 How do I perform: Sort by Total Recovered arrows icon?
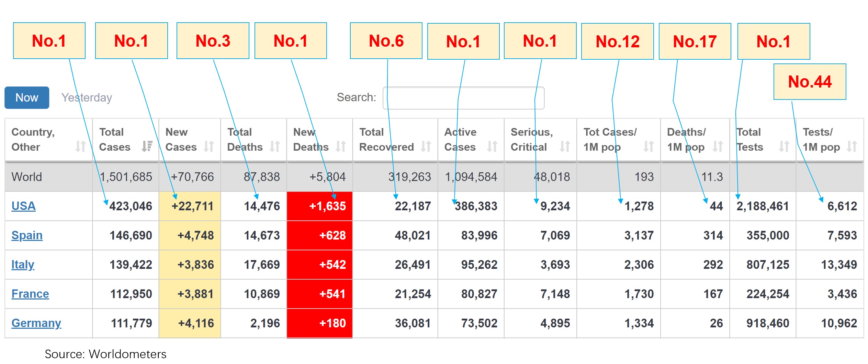(426, 146)
